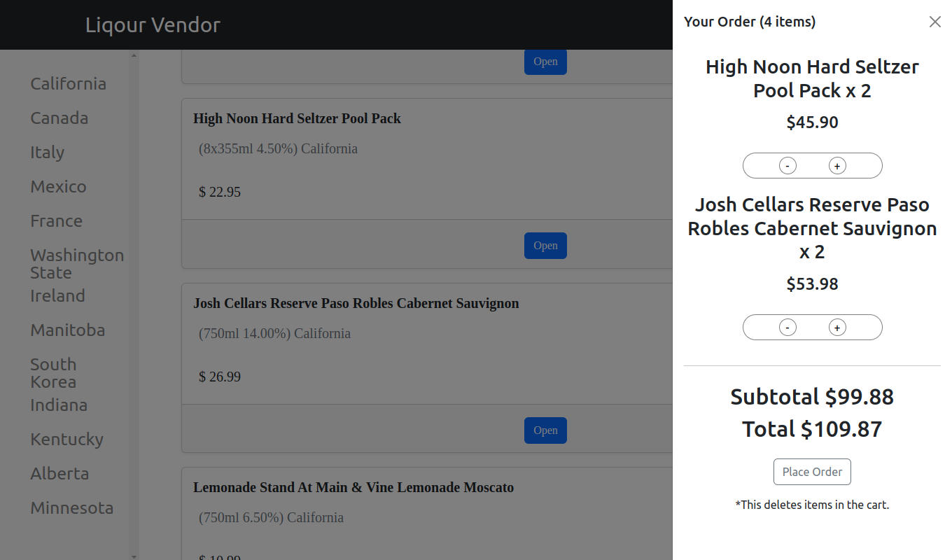Increase Josh Cellars Cabernet quantity with plus icon

pyautogui.click(x=837, y=327)
